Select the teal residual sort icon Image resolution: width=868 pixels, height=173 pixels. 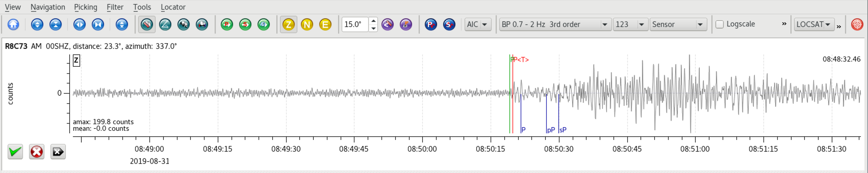[202, 24]
